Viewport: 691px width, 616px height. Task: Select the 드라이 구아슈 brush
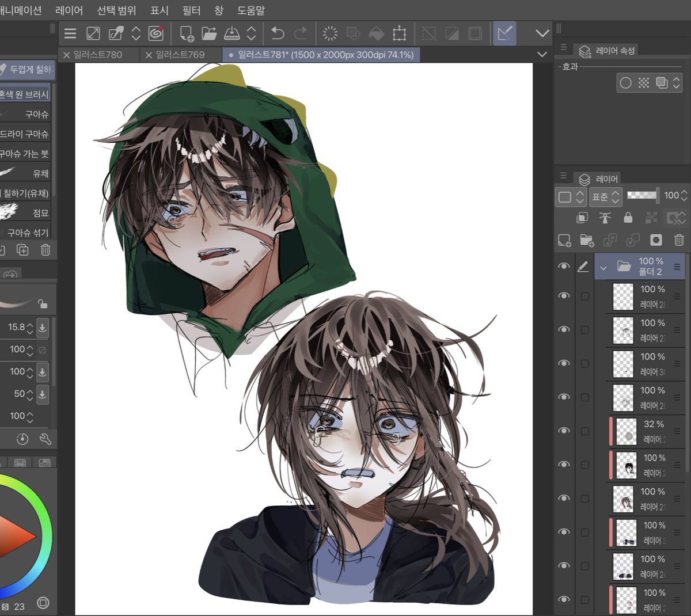25,134
